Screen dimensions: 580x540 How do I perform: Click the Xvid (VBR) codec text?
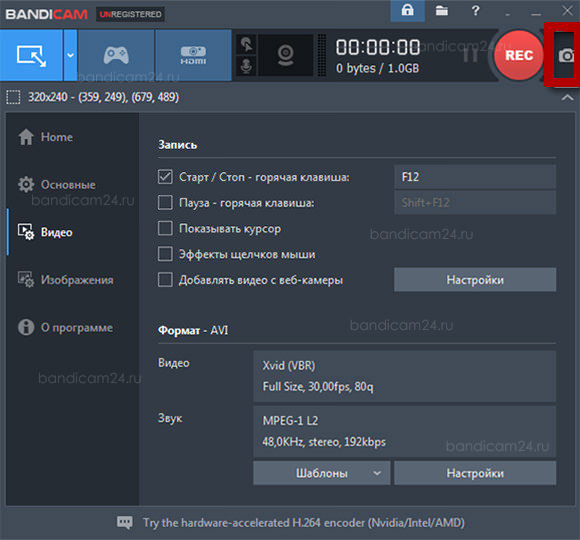(x=289, y=365)
